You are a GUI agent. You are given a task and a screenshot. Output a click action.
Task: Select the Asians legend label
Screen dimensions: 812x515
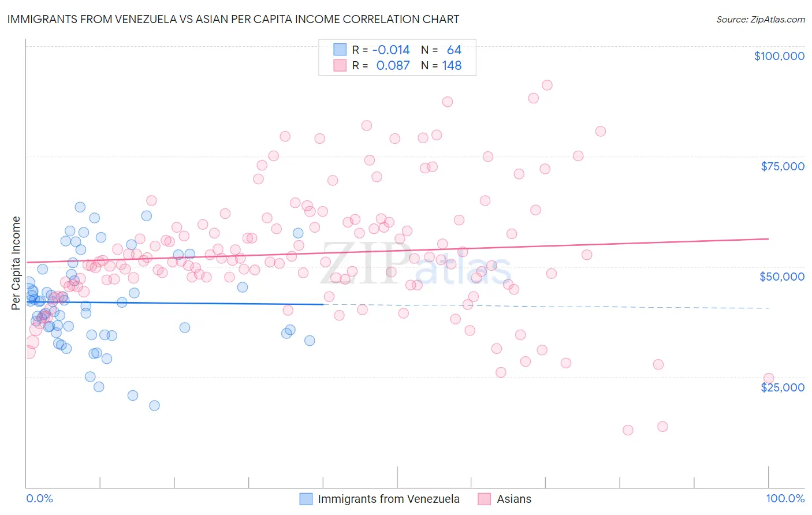tap(514, 499)
